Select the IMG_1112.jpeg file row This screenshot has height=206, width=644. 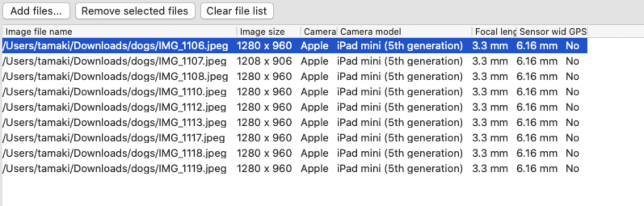(114, 107)
